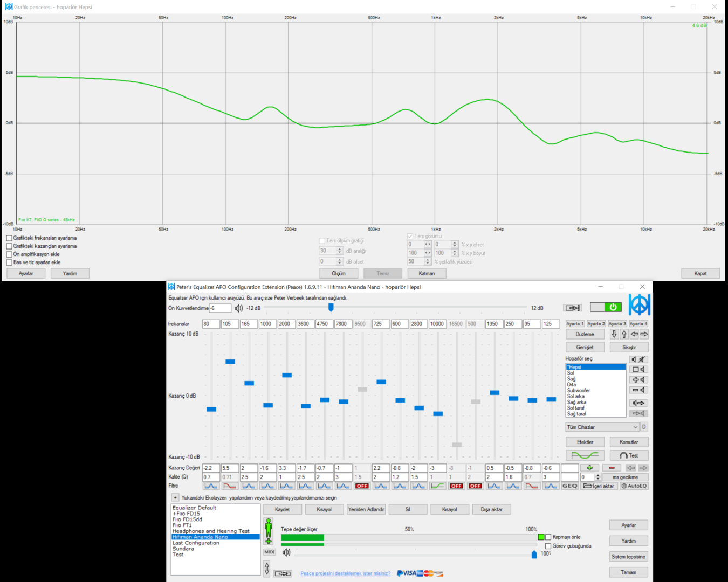Screen dimensions: 728x582
Task: Check Bas ve tiz ayarları ekle option
Action: point(9,262)
